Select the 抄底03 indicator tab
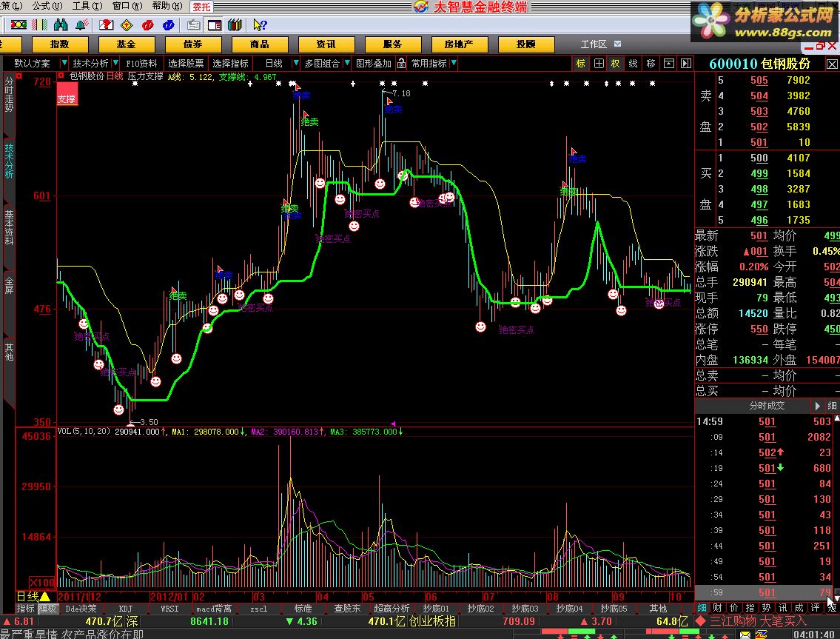Screen dimensions: 840x639 tap(525, 609)
